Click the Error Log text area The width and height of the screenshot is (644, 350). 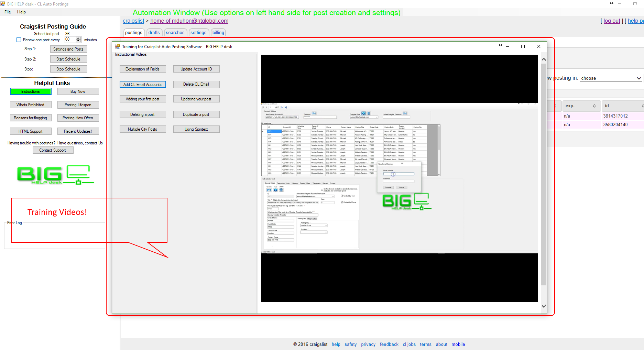pos(55,236)
